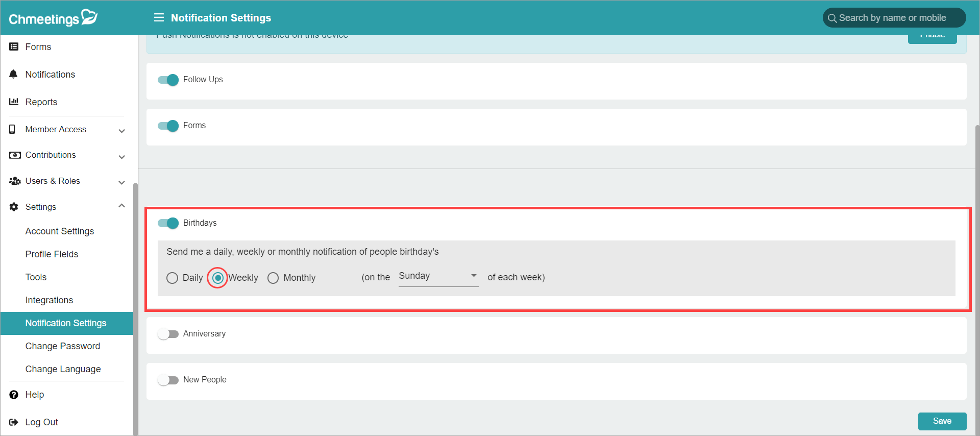The height and width of the screenshot is (436, 980).
Task: Click the Contributions money icon
Action: pos(15,155)
